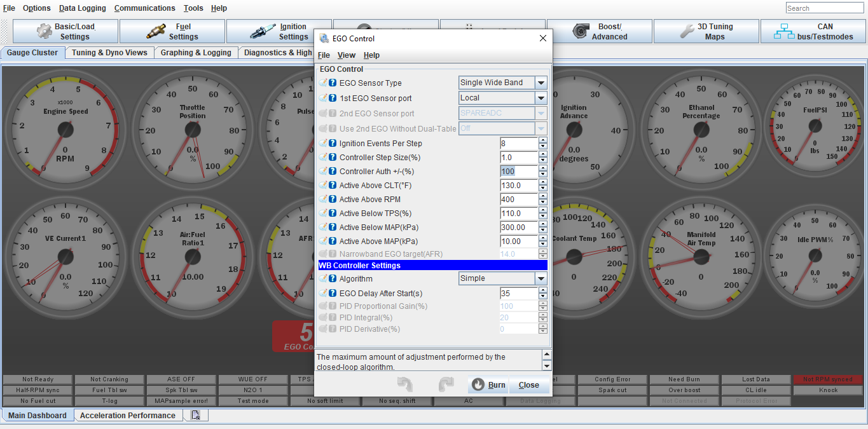Open the Tools menu
The width and height of the screenshot is (868, 429).
[x=193, y=8]
